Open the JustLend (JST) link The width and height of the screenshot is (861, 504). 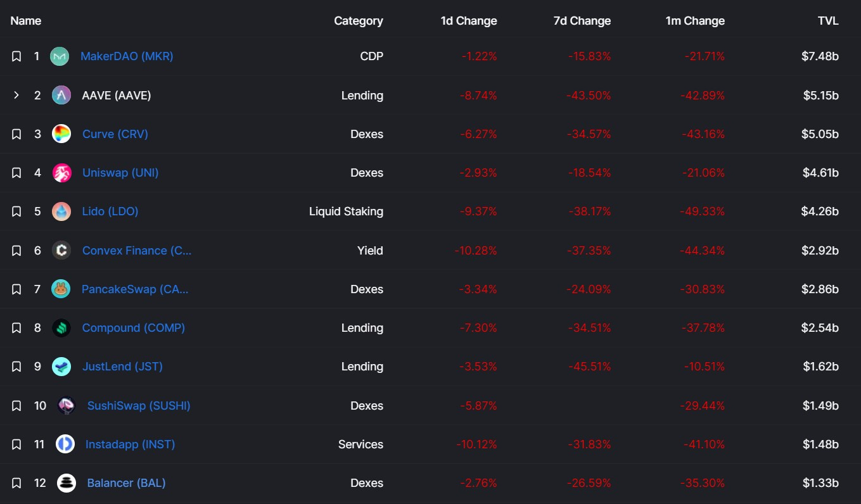[x=122, y=366]
